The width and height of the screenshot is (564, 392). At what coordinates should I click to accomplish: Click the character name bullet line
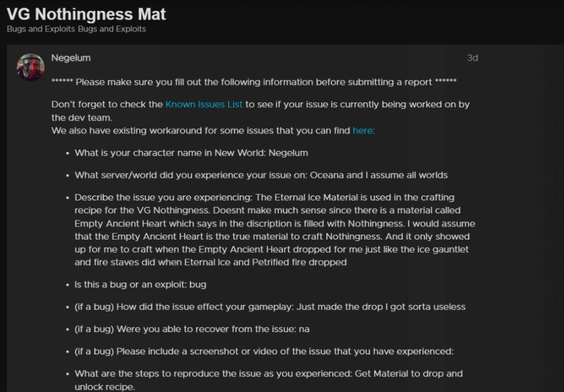pos(191,153)
